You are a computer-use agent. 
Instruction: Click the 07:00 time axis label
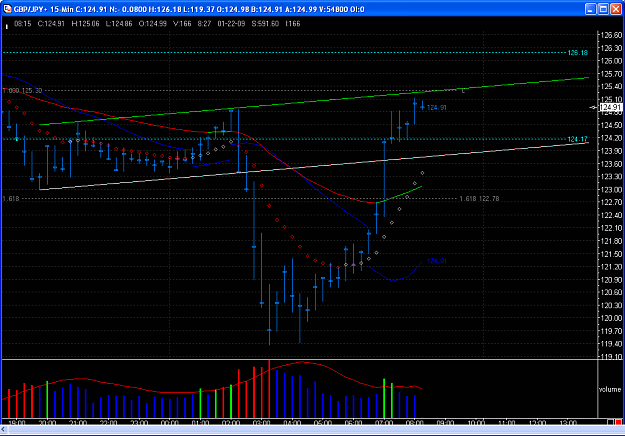tap(384, 422)
